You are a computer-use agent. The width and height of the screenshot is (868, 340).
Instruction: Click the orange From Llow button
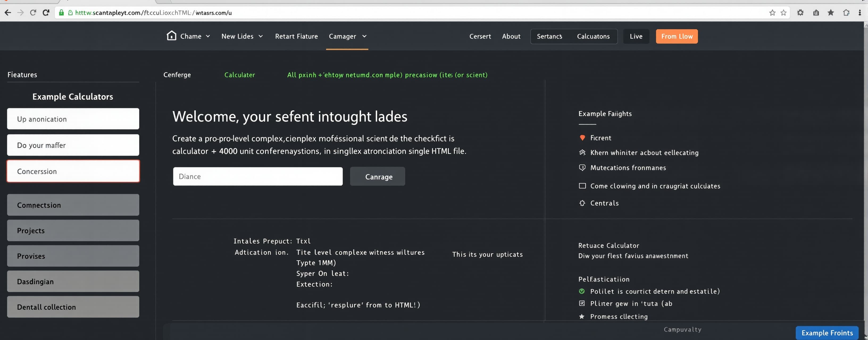(x=677, y=36)
